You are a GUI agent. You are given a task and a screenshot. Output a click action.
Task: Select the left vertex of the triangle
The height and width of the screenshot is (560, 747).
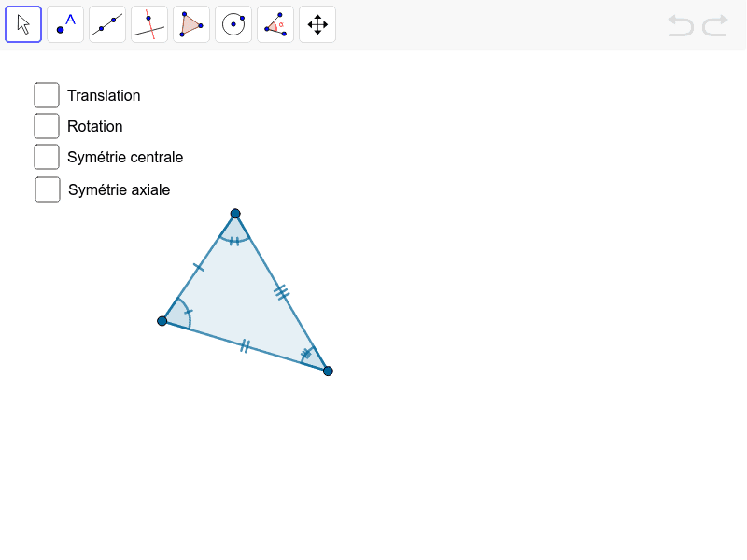162,321
